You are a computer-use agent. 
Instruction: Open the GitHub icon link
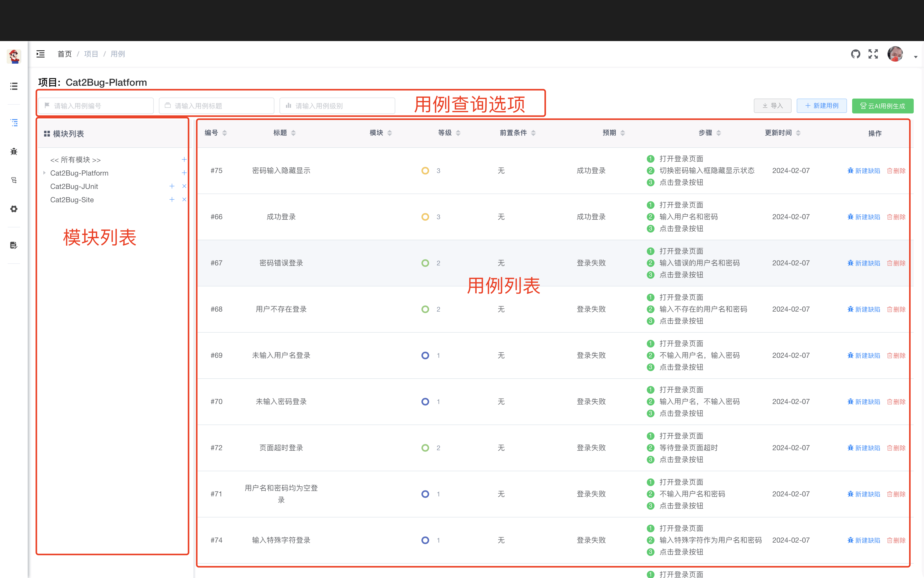tap(855, 54)
